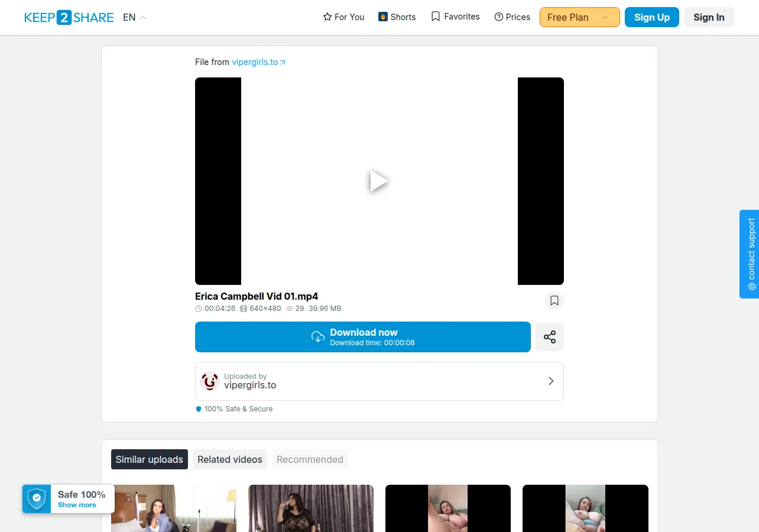Open the Favorites bookmark page

point(455,17)
